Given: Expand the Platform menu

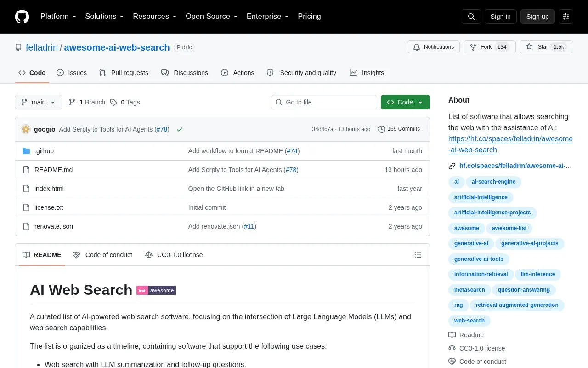Looking at the screenshot, I should 58,17.
